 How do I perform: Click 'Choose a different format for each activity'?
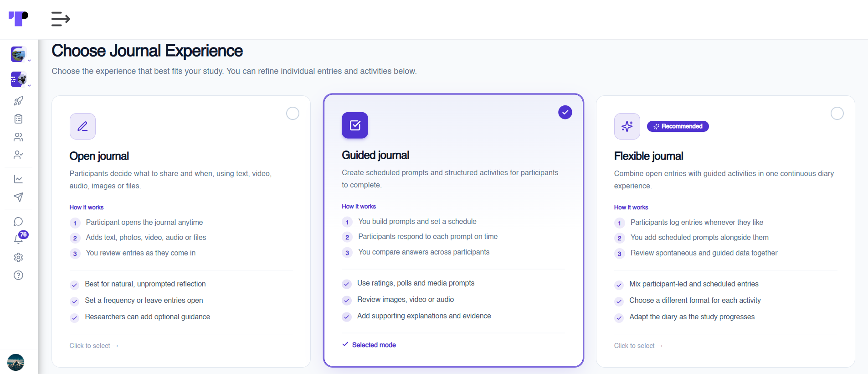point(695,301)
